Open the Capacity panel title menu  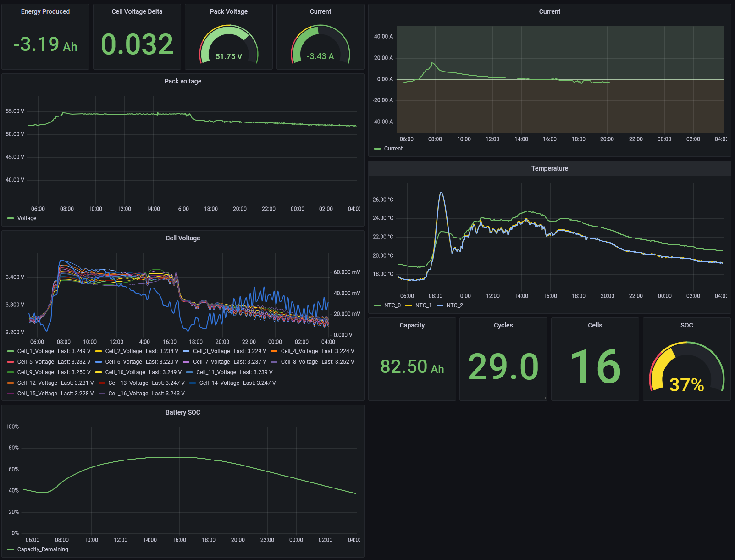(412, 325)
